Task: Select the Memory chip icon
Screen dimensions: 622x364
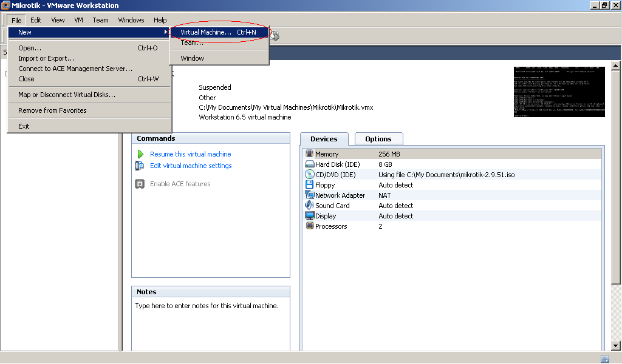Action: click(x=309, y=153)
